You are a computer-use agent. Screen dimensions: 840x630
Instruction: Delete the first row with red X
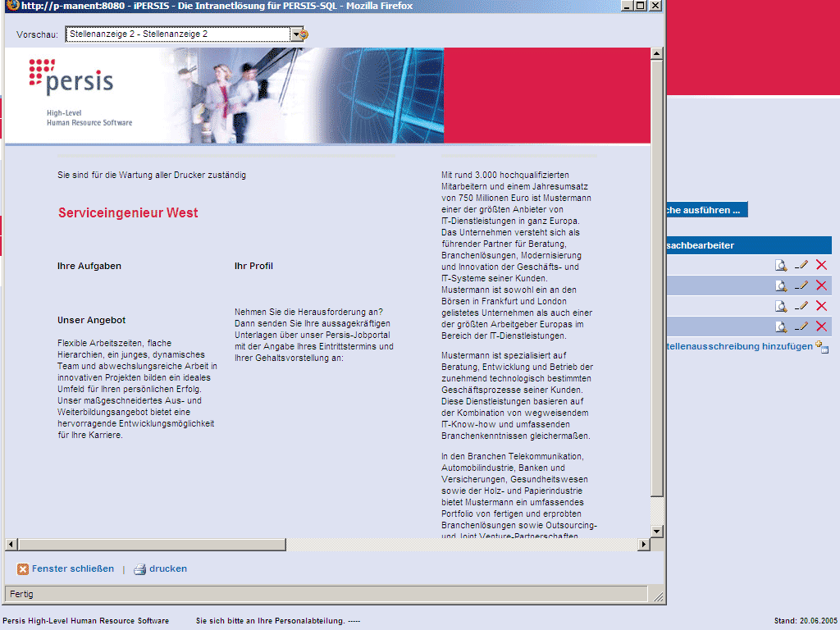tap(821, 265)
